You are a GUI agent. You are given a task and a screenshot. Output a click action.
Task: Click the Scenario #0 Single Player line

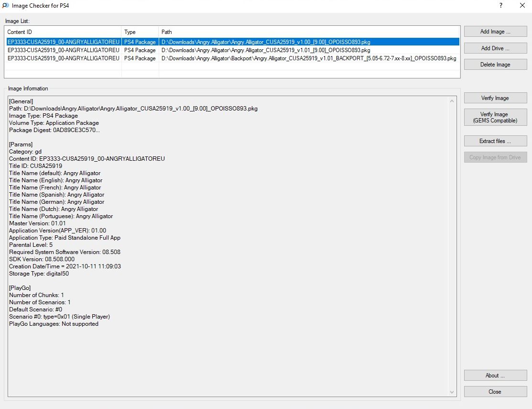click(59, 317)
